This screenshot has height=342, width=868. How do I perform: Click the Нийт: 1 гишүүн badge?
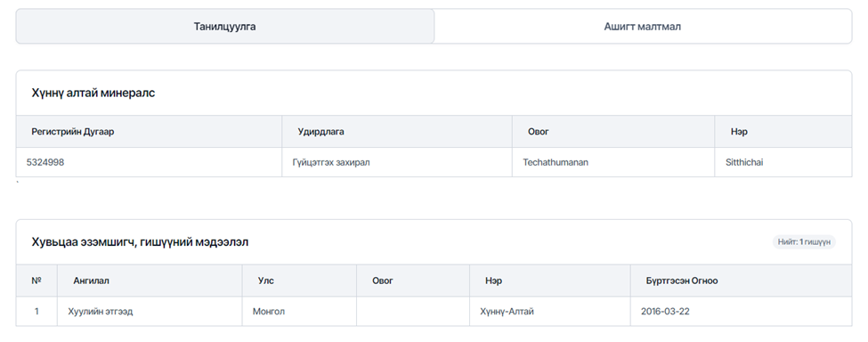804,242
